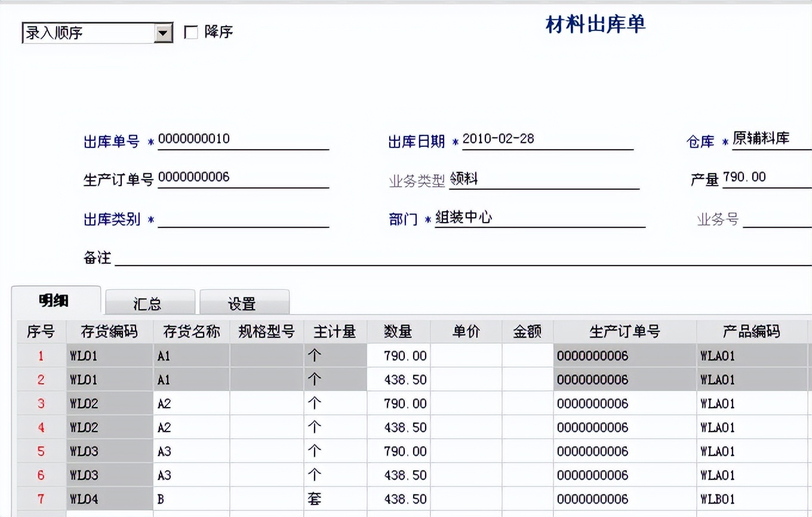
Task: Enable the 降序 descending order checkbox
Action: tap(191, 33)
